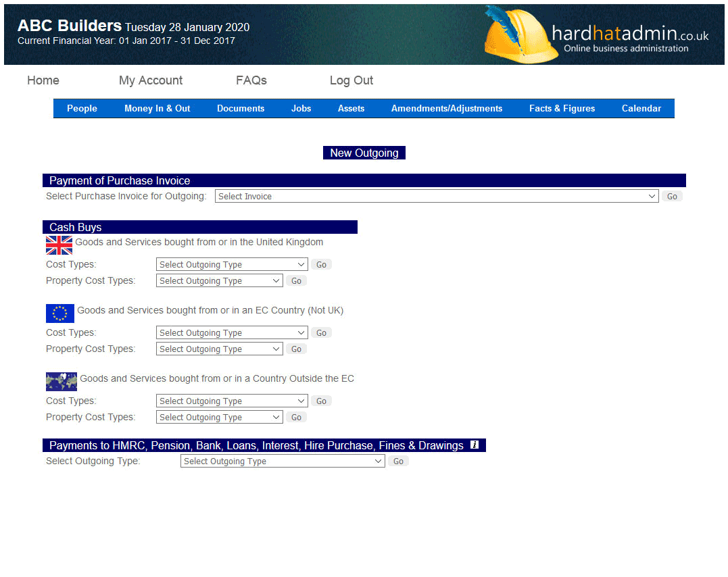Click Go beside HMRC outgoing type
Screen dimensions: 728x577
tap(398, 461)
